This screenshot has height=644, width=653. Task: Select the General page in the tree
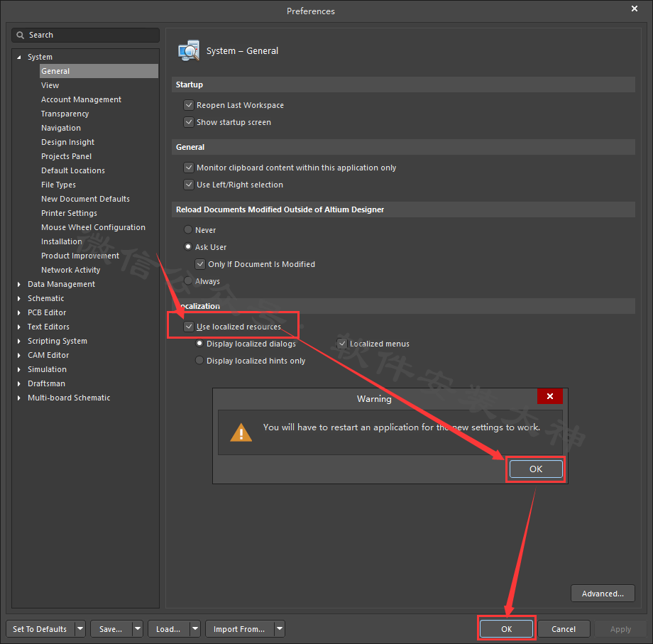[99, 71]
